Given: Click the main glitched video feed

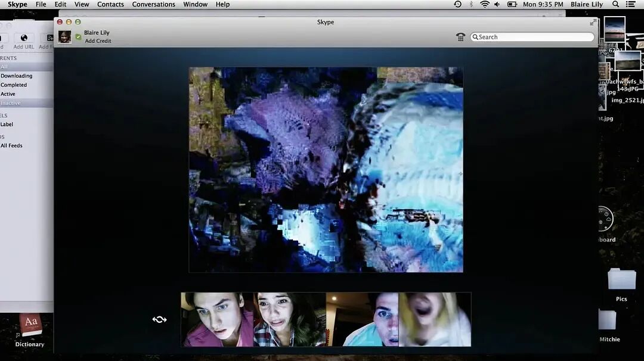Looking at the screenshot, I should [326, 169].
